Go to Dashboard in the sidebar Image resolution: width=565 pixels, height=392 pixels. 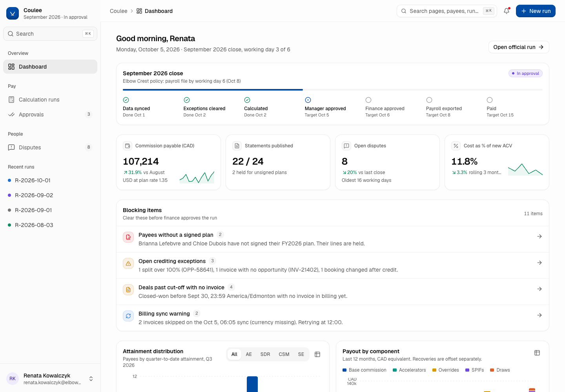click(x=50, y=67)
